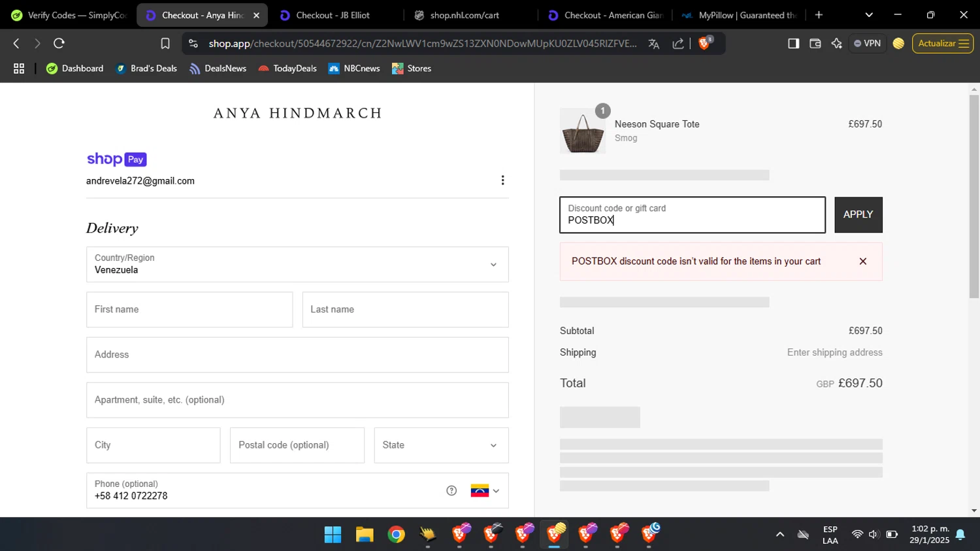Show hidden system tray icons
The image size is (980, 551).
779,535
